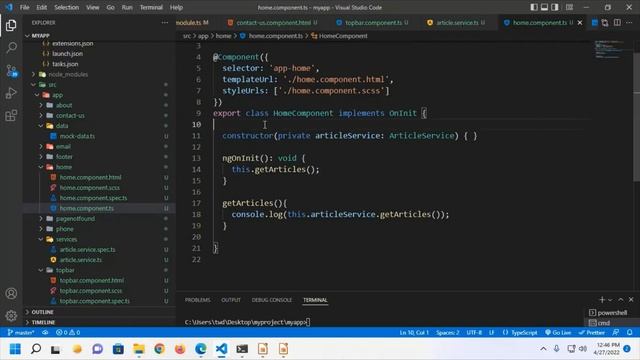
Task: Open the terminal launch profile dropdown
Action: [x=610, y=300]
